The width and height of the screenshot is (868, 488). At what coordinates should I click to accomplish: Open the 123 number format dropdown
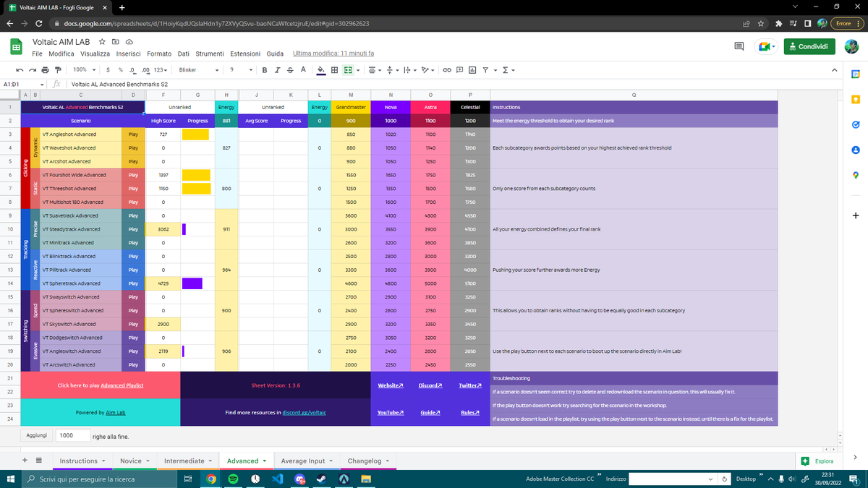click(x=161, y=69)
